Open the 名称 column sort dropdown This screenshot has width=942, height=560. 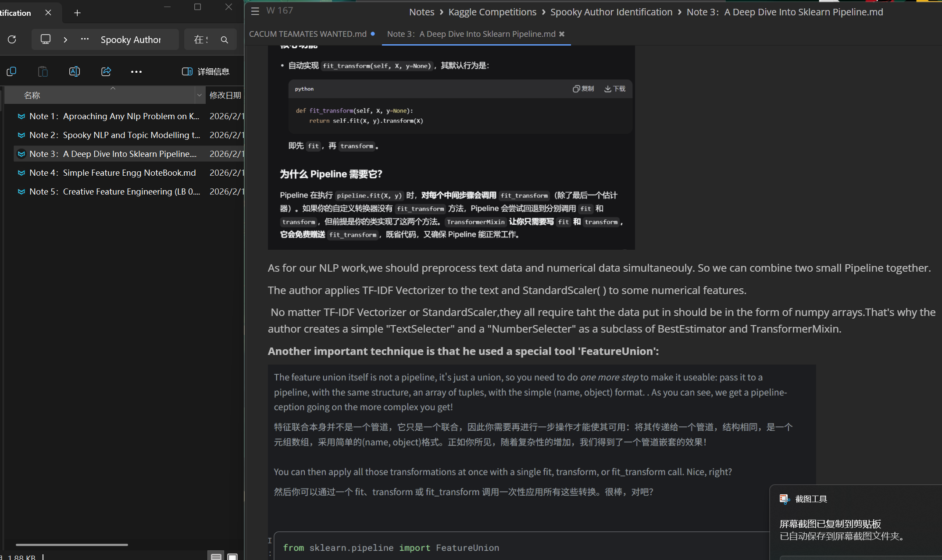(x=200, y=95)
